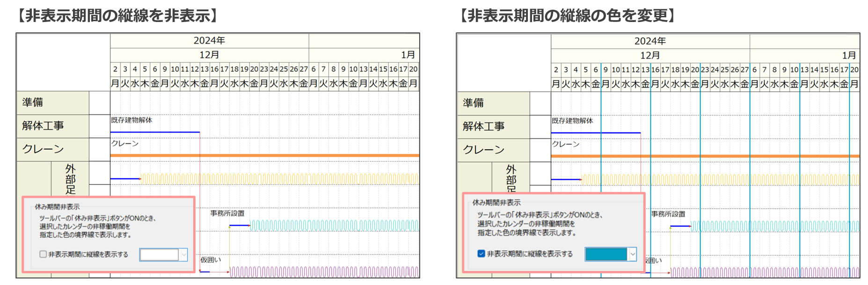Click the 外部足 row label in right chart

click(x=511, y=178)
